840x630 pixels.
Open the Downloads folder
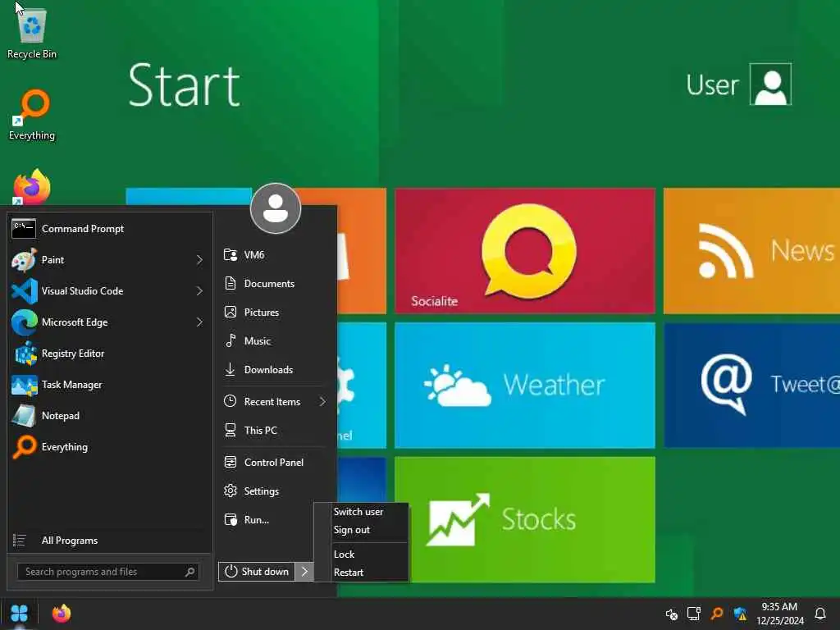pos(274,370)
